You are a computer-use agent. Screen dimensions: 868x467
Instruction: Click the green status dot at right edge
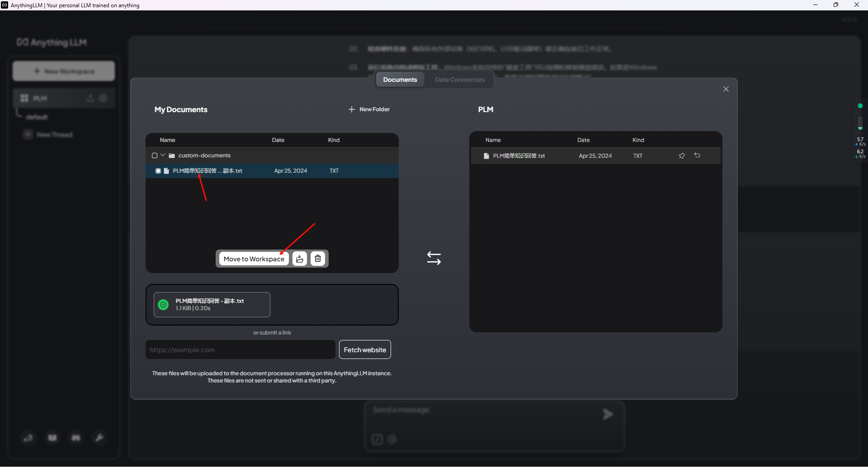[860, 106]
